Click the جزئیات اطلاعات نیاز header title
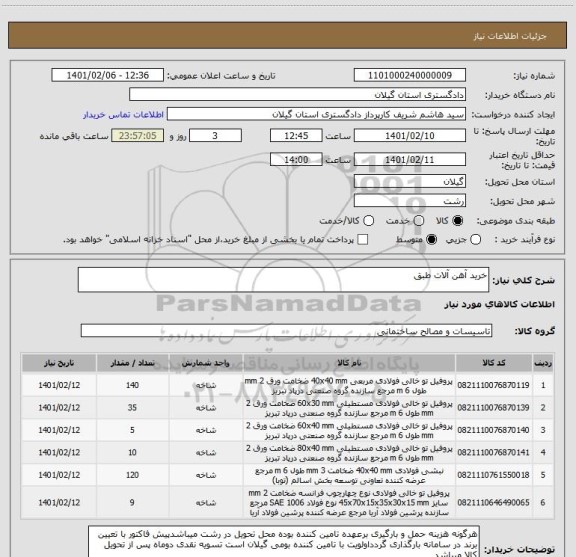This screenshot has width=576, height=557. pos(510,36)
